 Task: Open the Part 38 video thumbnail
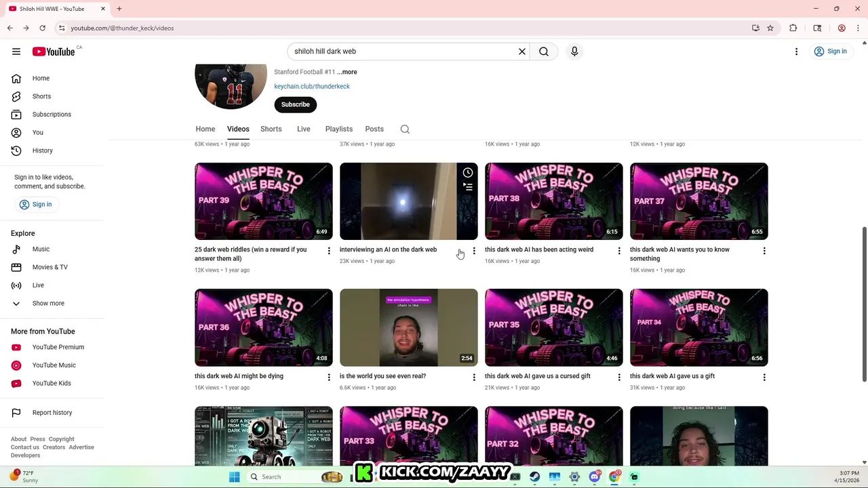click(554, 201)
